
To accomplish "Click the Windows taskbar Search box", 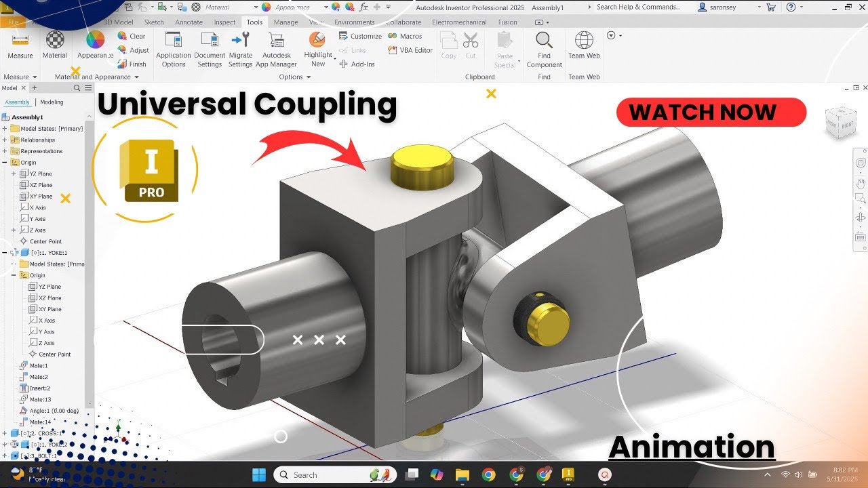I will pyautogui.click(x=334, y=474).
